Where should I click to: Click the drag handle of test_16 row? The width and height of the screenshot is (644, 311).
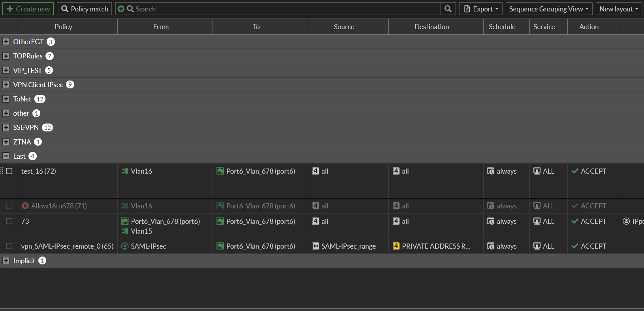[x=2, y=171]
